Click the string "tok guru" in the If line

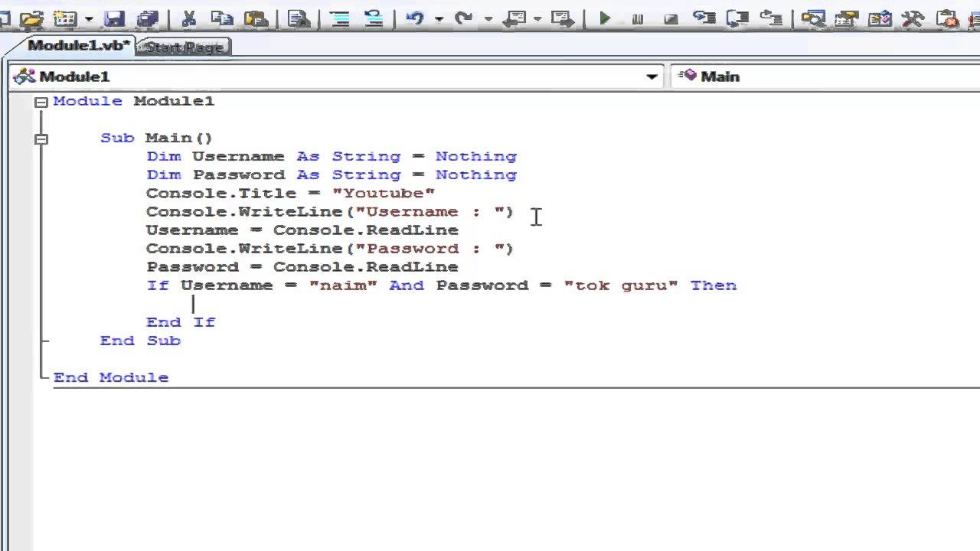click(621, 285)
